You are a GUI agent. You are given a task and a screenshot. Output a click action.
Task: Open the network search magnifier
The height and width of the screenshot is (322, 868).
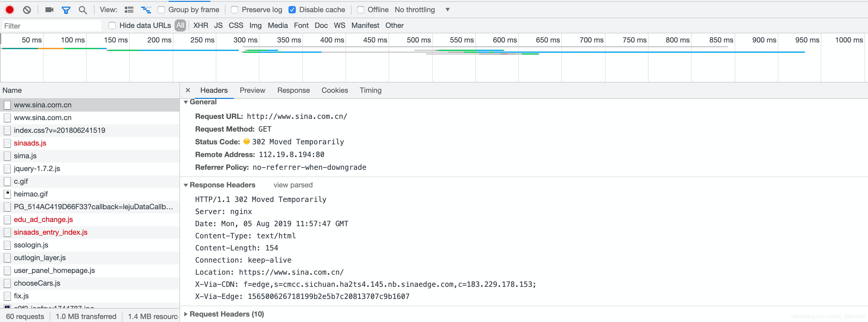[82, 10]
